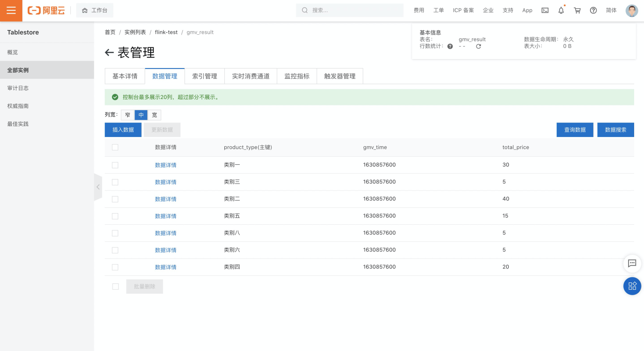
Task: Set column width to 宽
Action: [x=155, y=115]
